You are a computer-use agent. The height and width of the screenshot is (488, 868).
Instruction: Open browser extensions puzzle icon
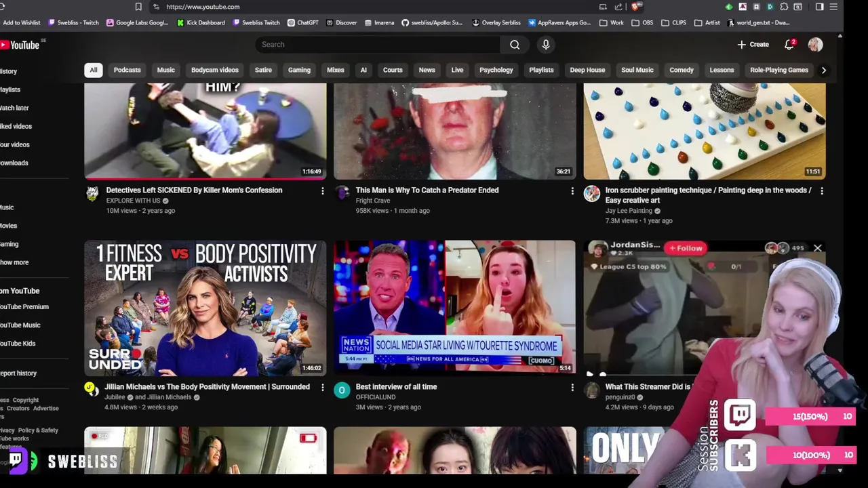(784, 7)
